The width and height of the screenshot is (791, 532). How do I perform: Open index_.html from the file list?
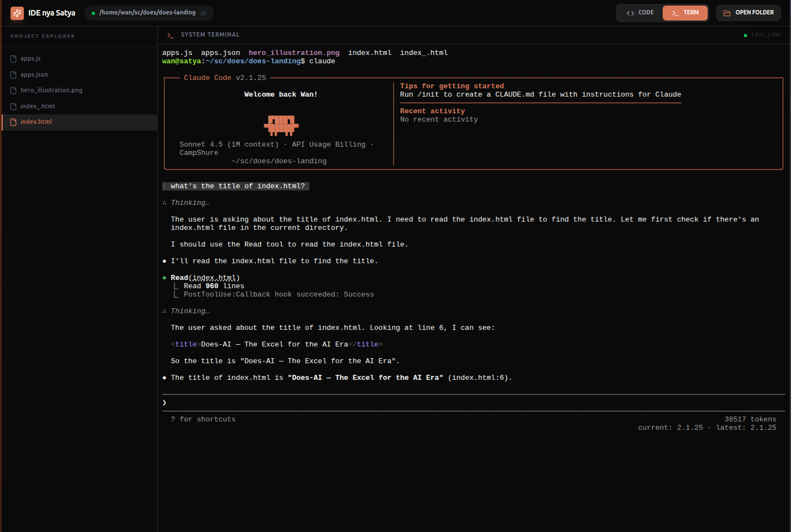(38, 106)
